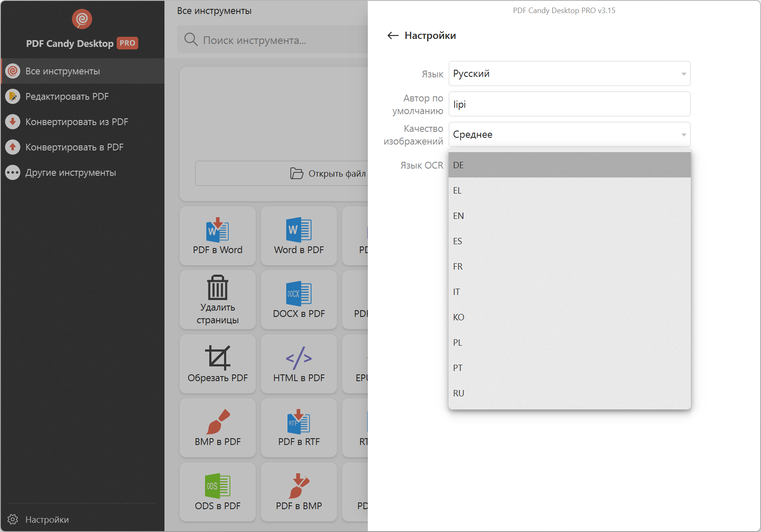Select RU as OCR language
This screenshot has height=532, width=761.
tap(569, 393)
